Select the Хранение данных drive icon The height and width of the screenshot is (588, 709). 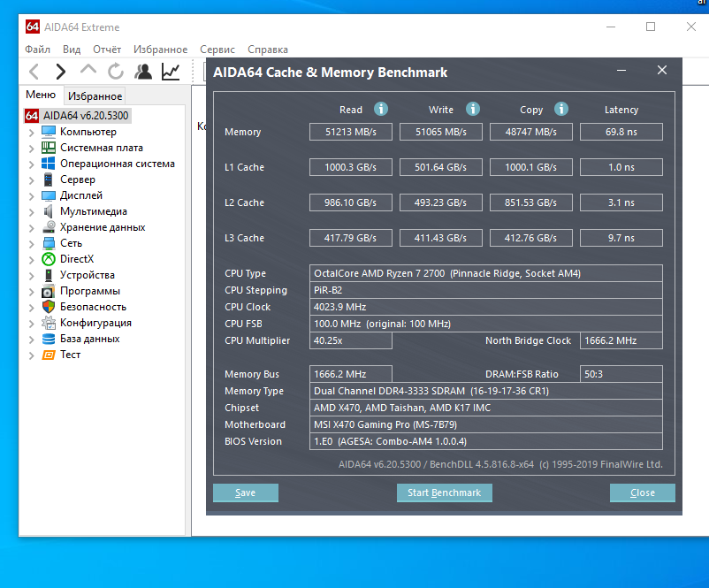click(x=49, y=227)
